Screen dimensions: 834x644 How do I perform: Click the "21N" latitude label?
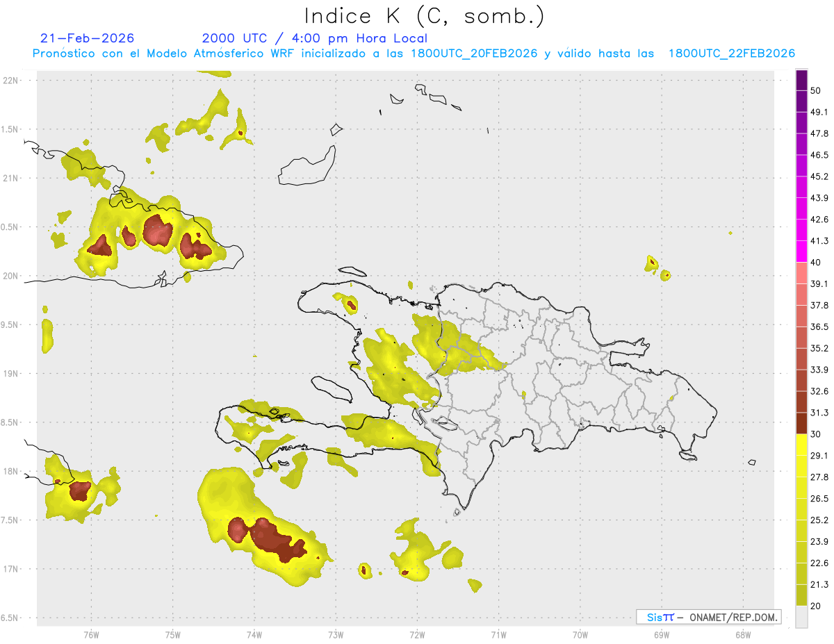coord(10,178)
